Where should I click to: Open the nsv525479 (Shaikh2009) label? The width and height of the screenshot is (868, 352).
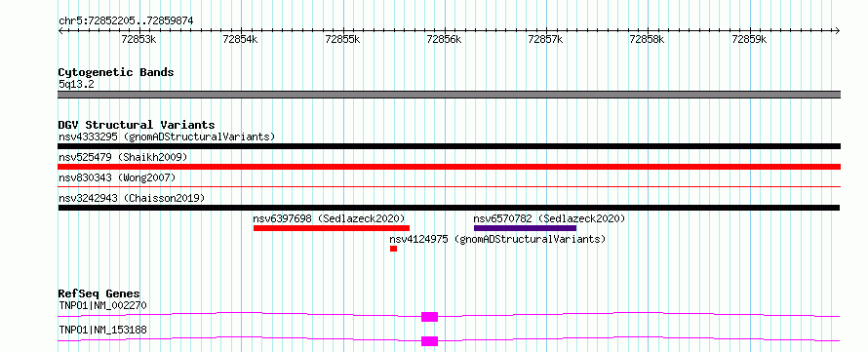click(x=123, y=157)
